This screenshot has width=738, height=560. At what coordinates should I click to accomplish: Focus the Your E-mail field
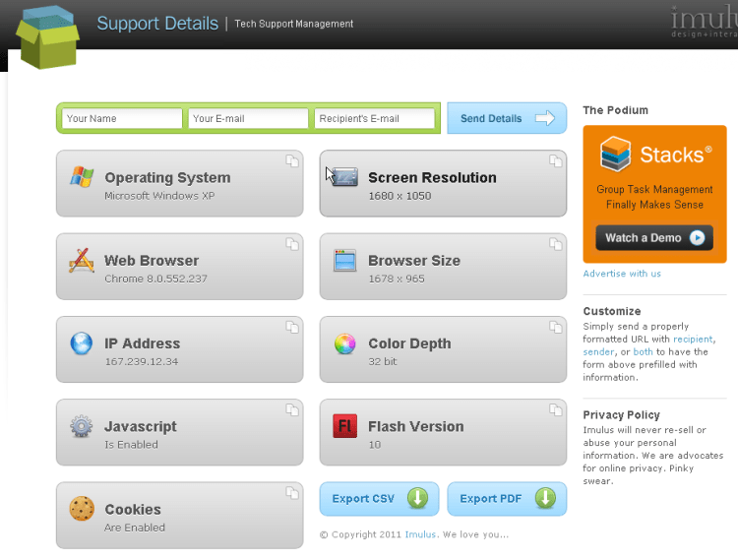(x=248, y=119)
